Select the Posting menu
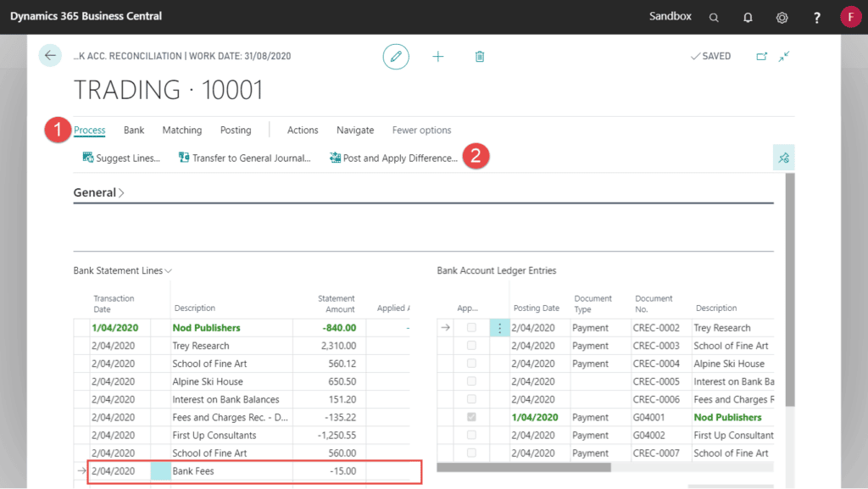Viewport: 868px width, 489px height. [235, 130]
